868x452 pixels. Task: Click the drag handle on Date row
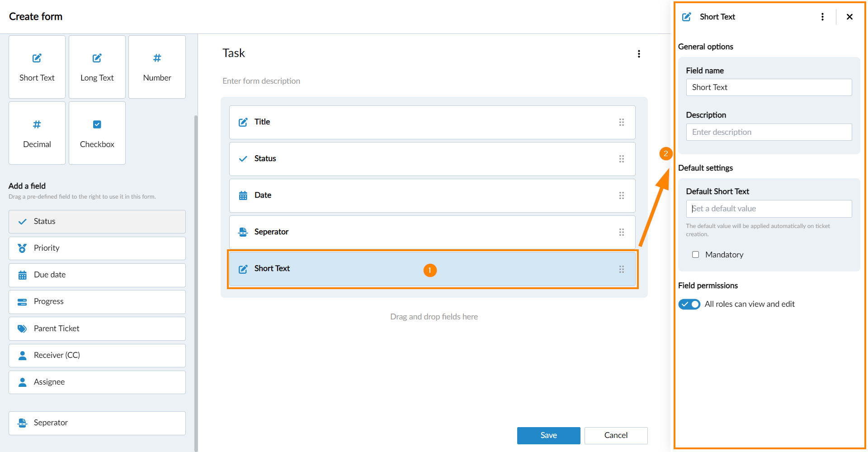coord(621,195)
